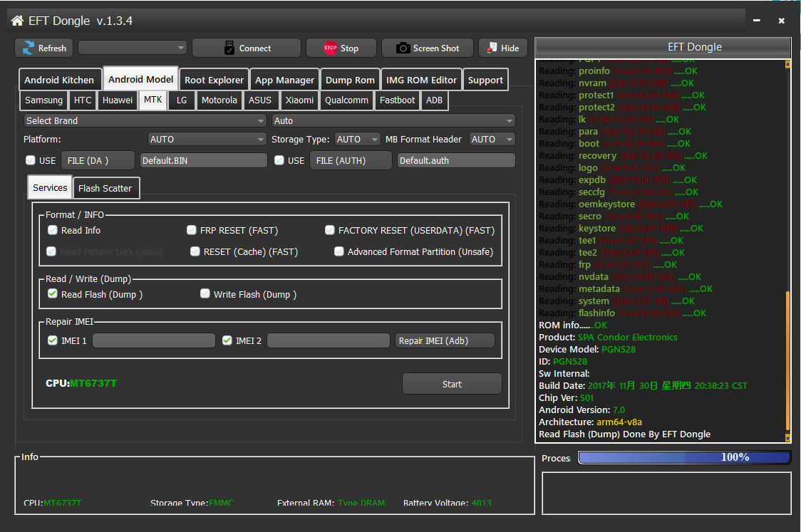Screen dimensions: 801x532
Task: Check FRP RESET (FAST) option
Action: (x=191, y=230)
